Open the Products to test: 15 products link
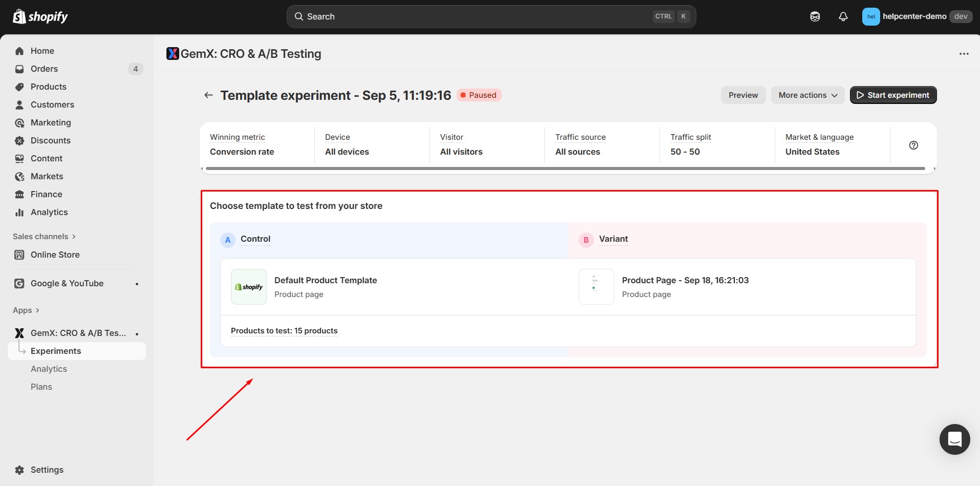This screenshot has width=980, height=486. 284,331
